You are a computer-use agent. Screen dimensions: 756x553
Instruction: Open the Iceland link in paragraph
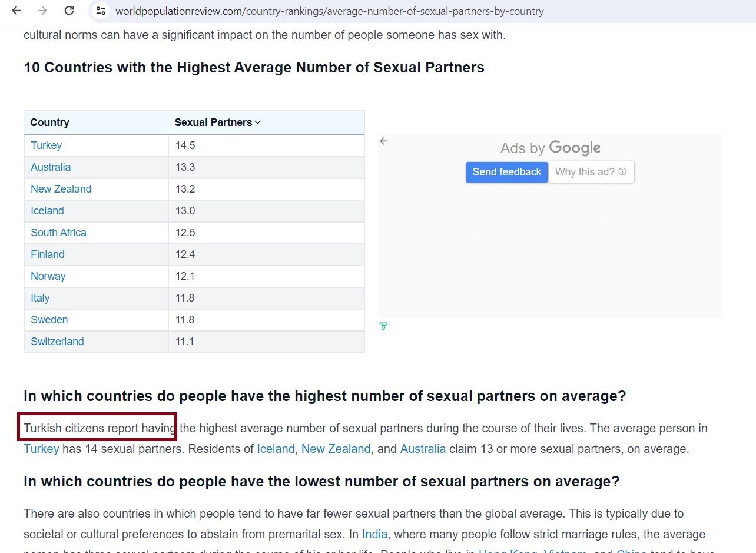click(x=276, y=449)
